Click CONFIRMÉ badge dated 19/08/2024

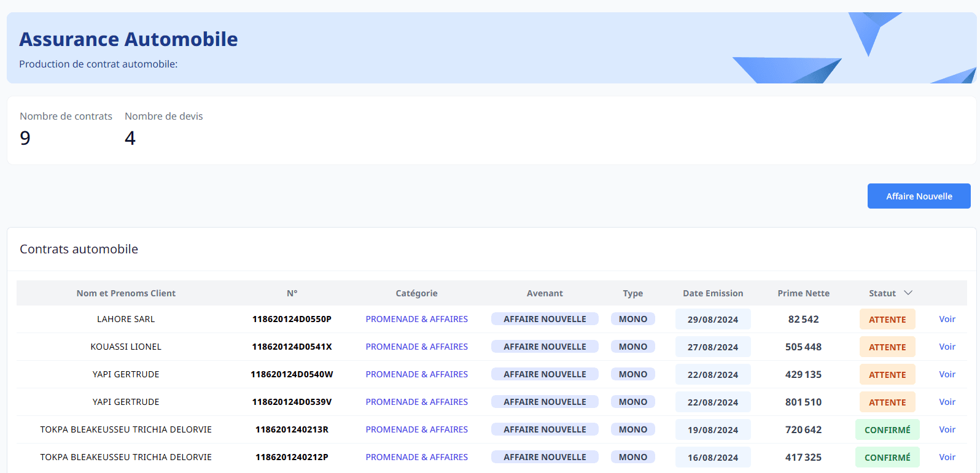click(x=887, y=430)
